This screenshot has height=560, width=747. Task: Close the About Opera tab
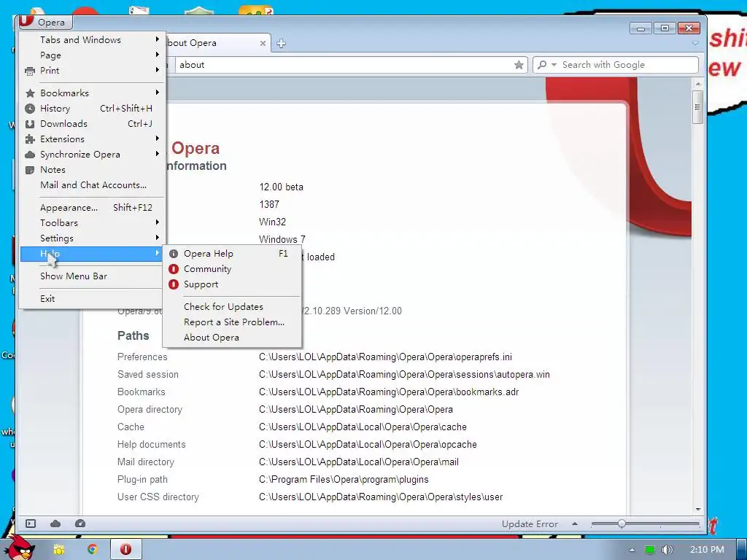263,43
